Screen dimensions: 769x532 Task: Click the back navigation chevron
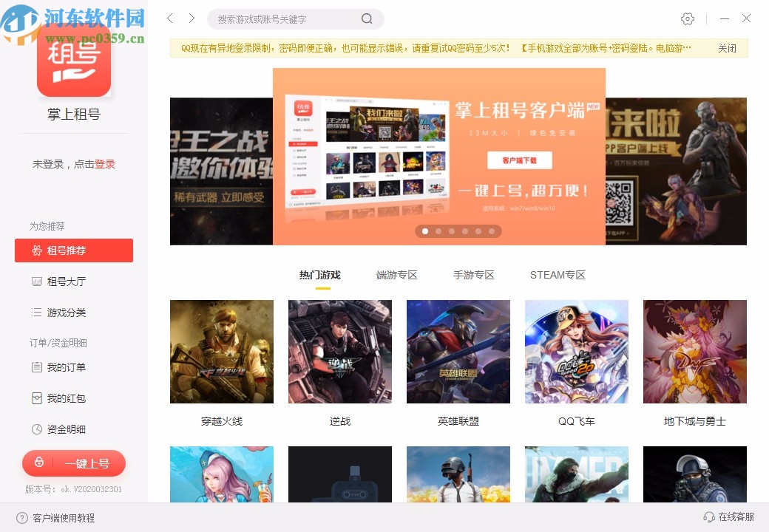tap(169, 18)
